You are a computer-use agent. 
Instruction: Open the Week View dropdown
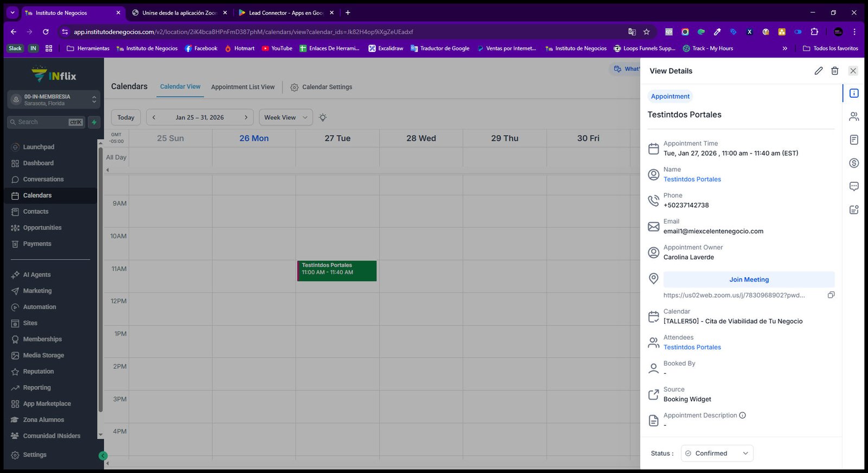[x=286, y=118]
